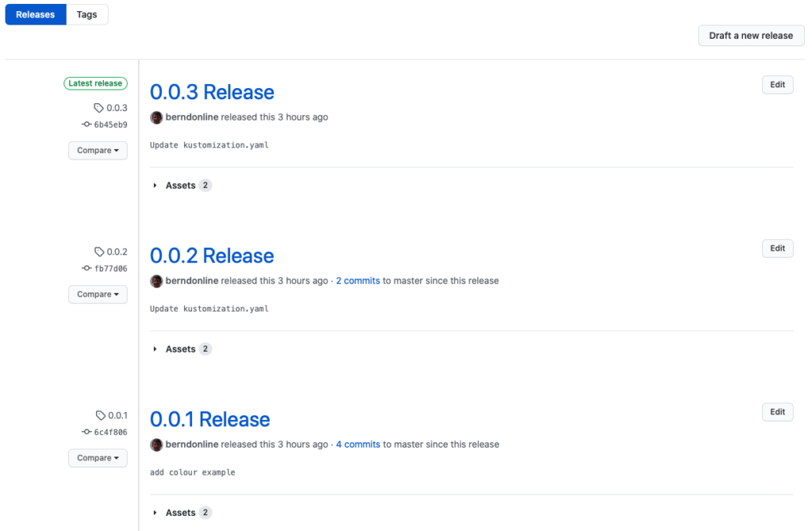812x531 pixels.
Task: Edit the 0.0.3 Release
Action: click(777, 84)
